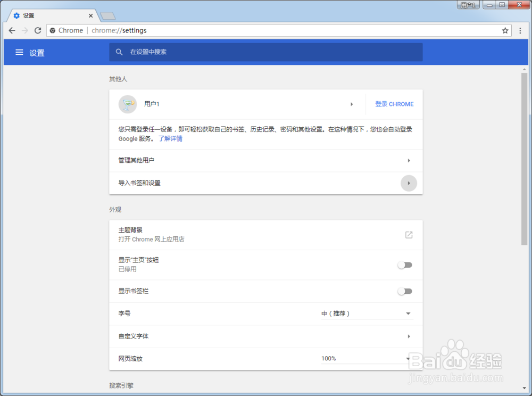The height and width of the screenshot is (396, 532).
Task: Click the 自定义字体 label
Action: click(134, 336)
